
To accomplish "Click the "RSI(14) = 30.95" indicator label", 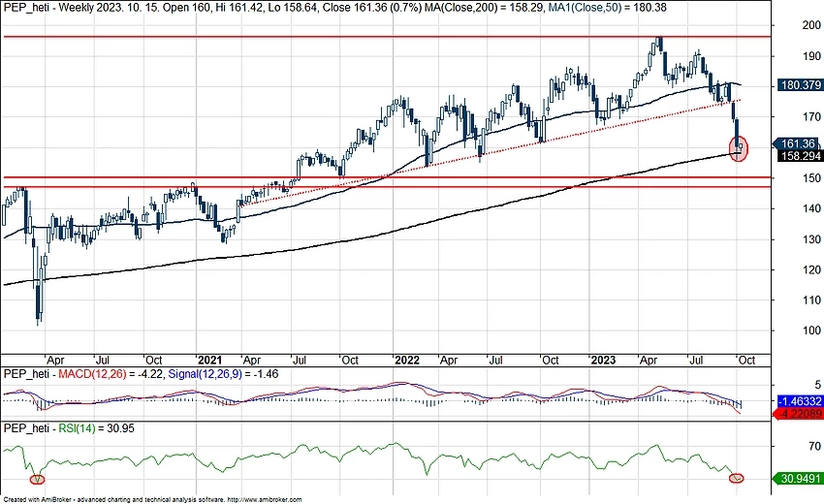I will pyautogui.click(x=96, y=428).
